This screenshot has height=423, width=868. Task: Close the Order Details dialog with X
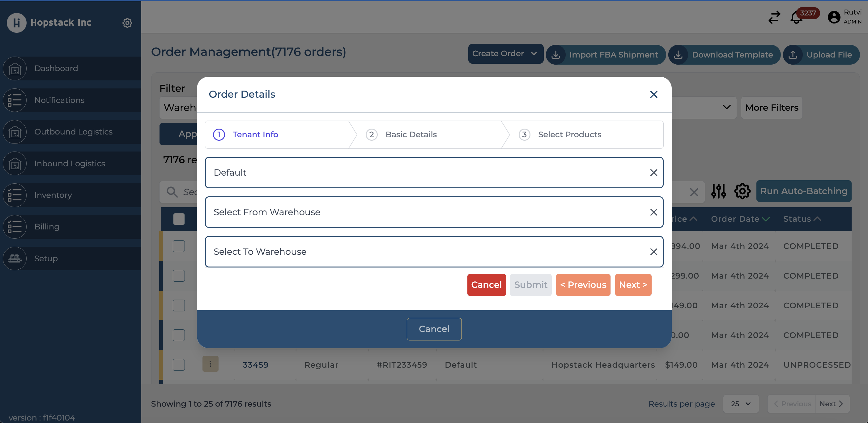tap(653, 94)
